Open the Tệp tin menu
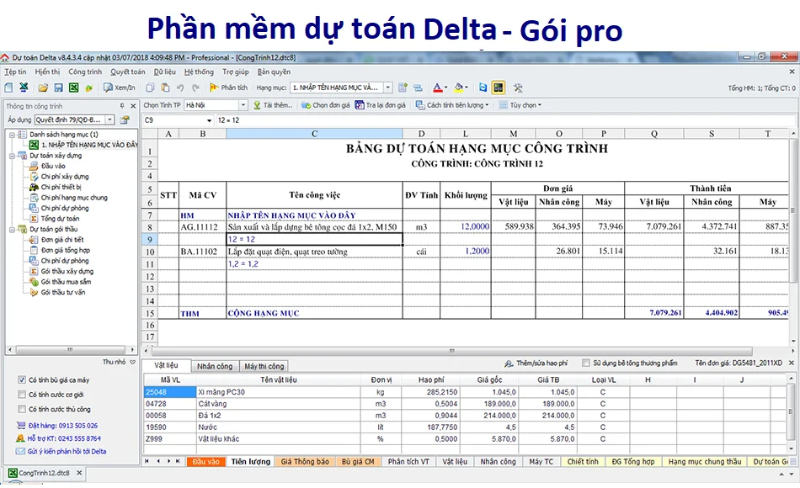Screen dimensions: 800x488 (15, 72)
